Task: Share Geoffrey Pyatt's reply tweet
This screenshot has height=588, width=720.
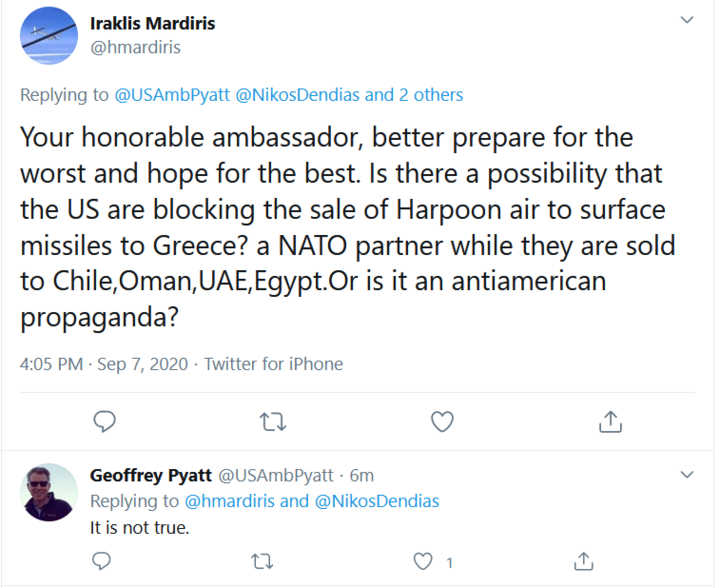Action: click(586, 561)
